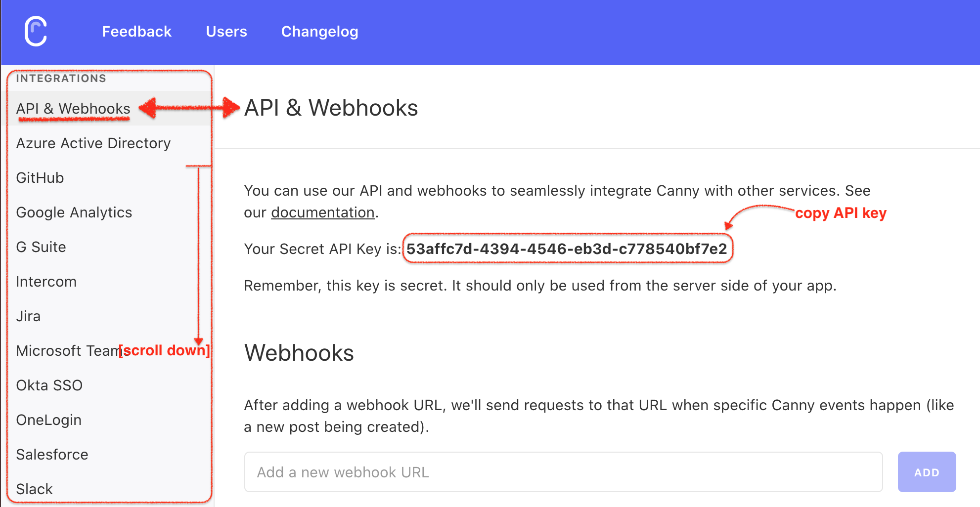Click the API & Webhooks page heading
The height and width of the screenshot is (507, 980).
coord(331,108)
